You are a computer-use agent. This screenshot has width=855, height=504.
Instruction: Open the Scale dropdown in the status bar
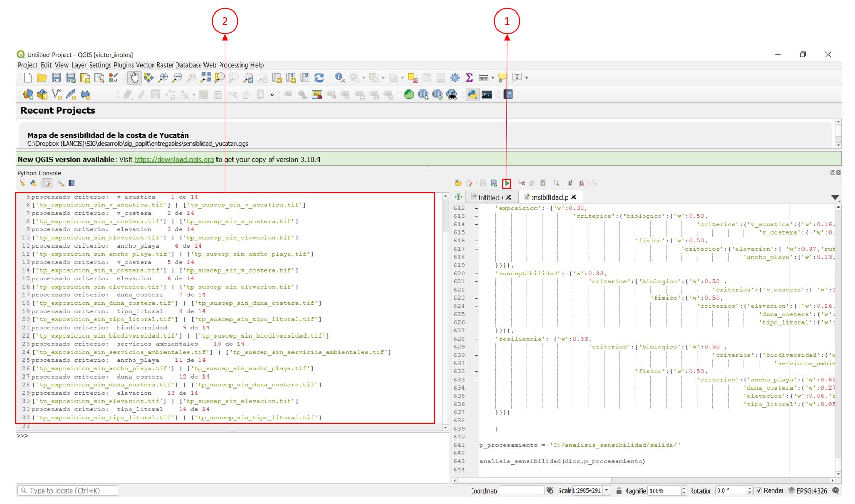[x=607, y=490]
